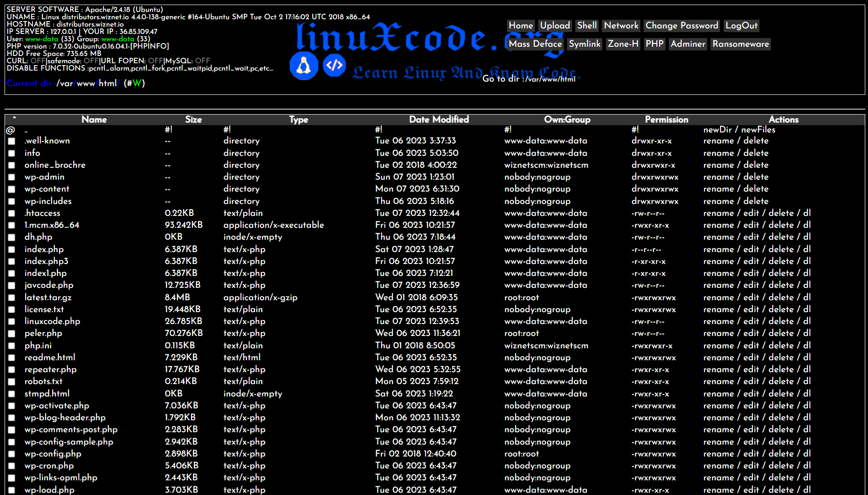The width and height of the screenshot is (868, 495).
Task: Open the online_brochre directory
Action: click(55, 165)
